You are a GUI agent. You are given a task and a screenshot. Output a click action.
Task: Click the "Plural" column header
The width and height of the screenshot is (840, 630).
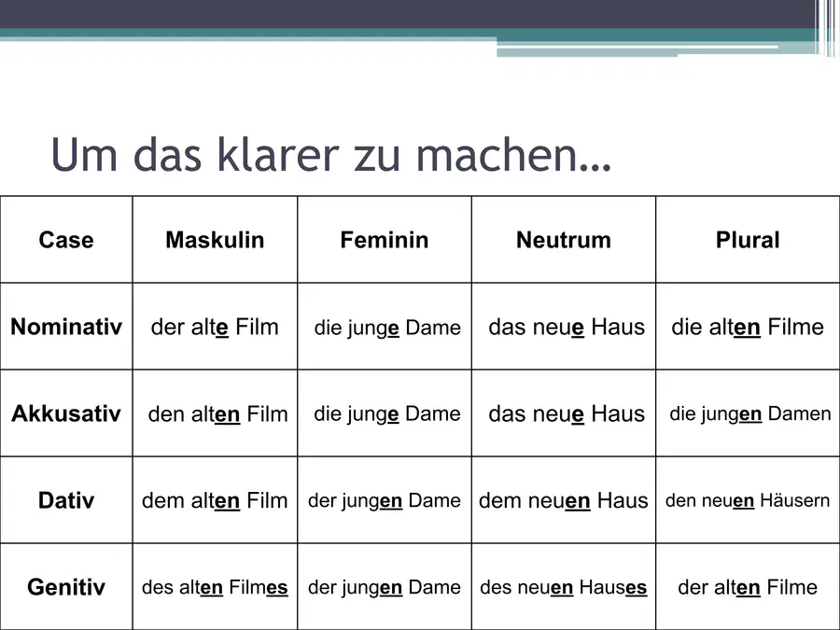tap(748, 240)
